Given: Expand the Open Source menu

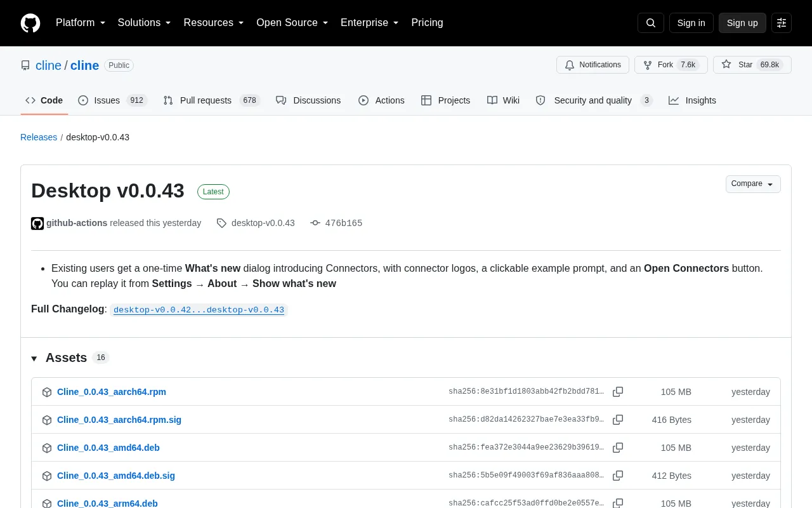Looking at the screenshot, I should [292, 23].
